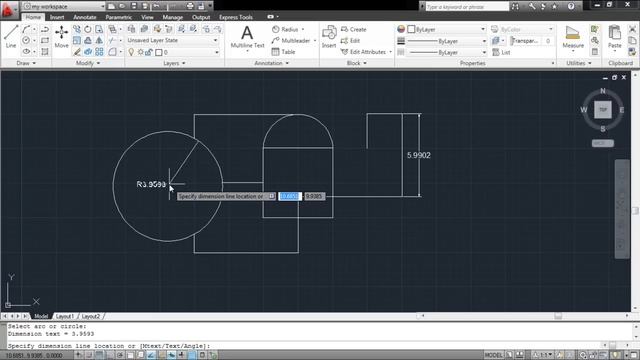Image resolution: width=640 pixels, height=360 pixels.
Task: Switch to the Manage ribbon tab
Action: (x=173, y=17)
